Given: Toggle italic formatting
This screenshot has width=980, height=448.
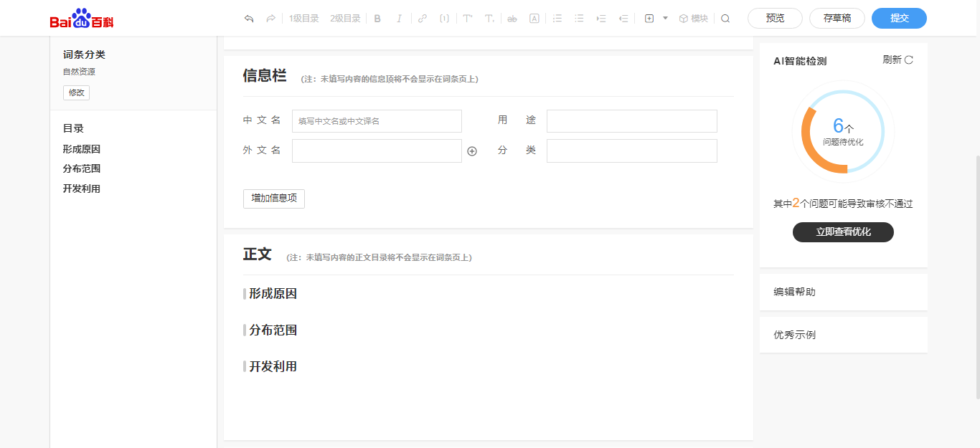Looking at the screenshot, I should click(399, 19).
